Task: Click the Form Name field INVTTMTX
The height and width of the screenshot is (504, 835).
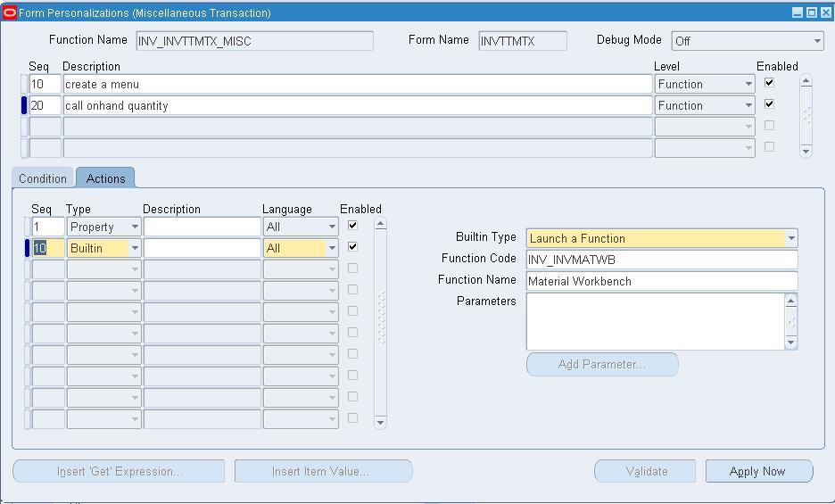Action: click(523, 41)
